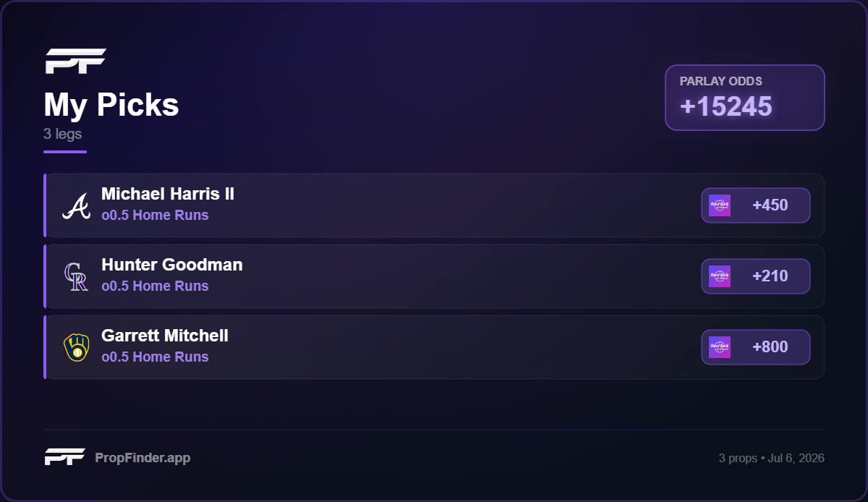Screen dimensions: 868x502
Task: Click the Colorado Rockies team logo
Action: 76,277
